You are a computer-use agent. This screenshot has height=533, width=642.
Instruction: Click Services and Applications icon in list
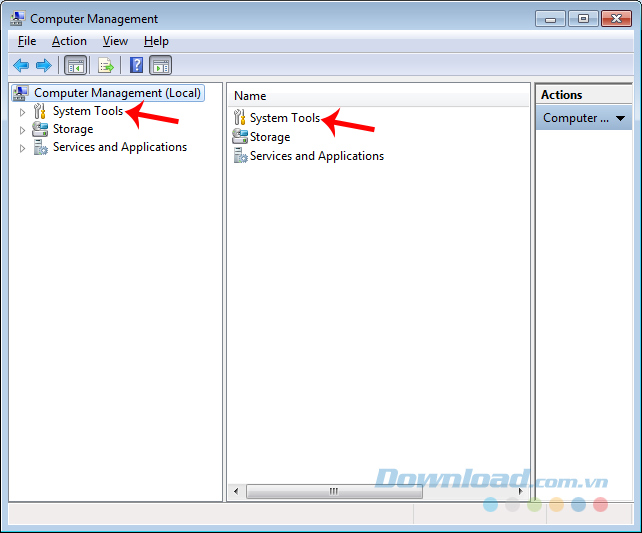(240, 156)
